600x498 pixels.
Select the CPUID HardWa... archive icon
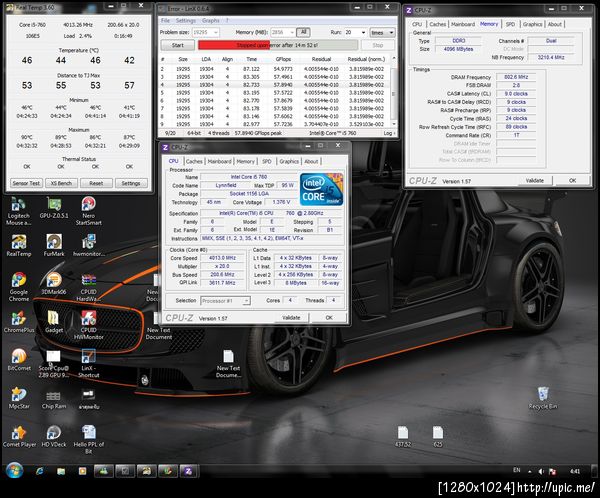tap(88, 287)
